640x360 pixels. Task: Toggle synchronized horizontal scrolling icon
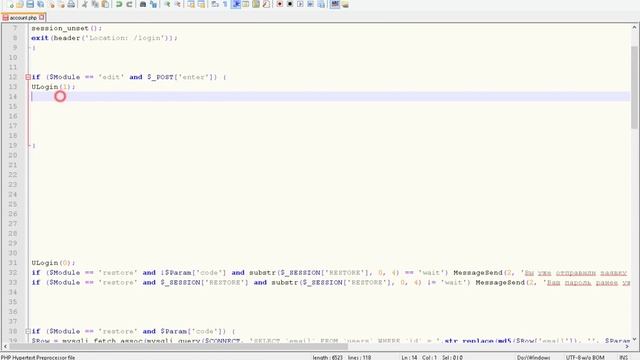point(201,4)
